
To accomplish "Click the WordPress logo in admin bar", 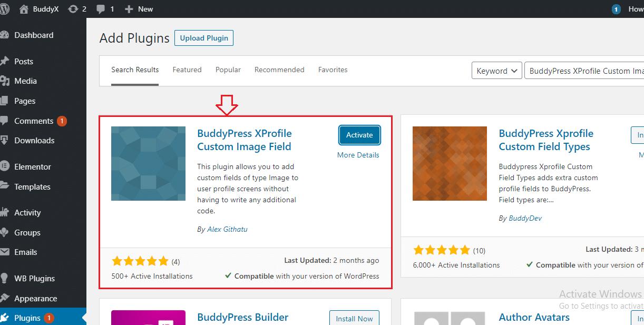I will tap(5, 8).
